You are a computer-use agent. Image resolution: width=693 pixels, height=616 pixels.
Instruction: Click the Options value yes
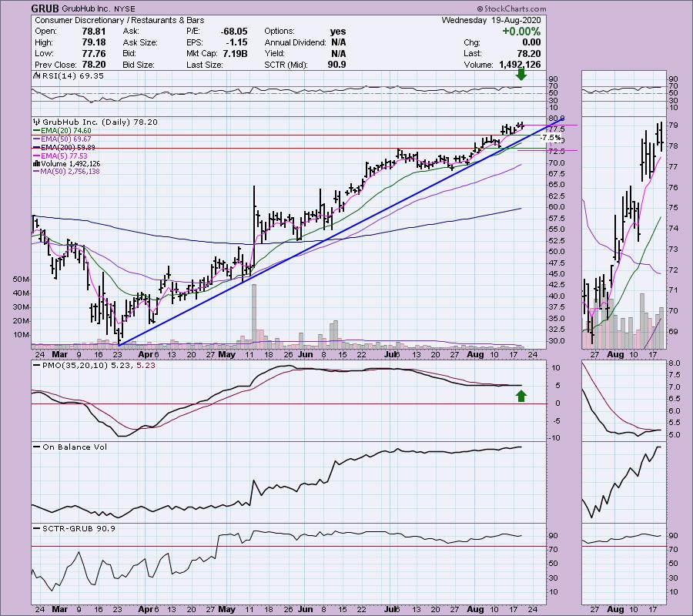[x=338, y=32]
